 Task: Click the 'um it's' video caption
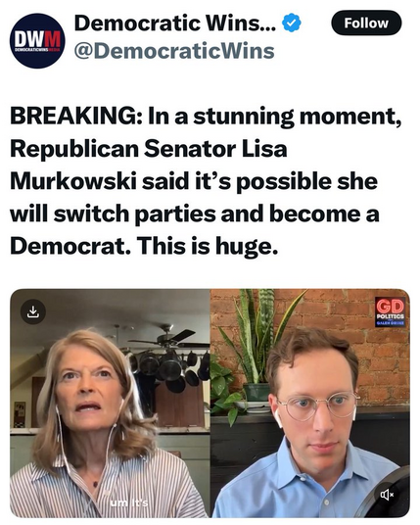pyautogui.click(x=129, y=502)
